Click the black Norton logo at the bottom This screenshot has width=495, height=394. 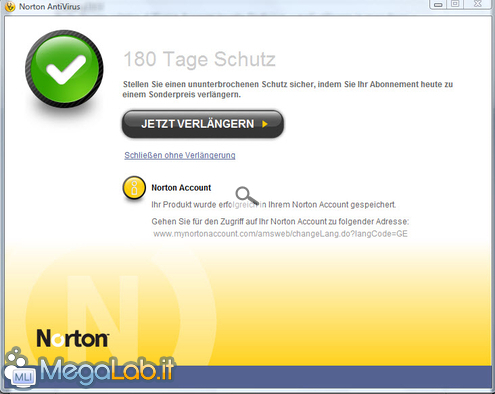coord(72,338)
